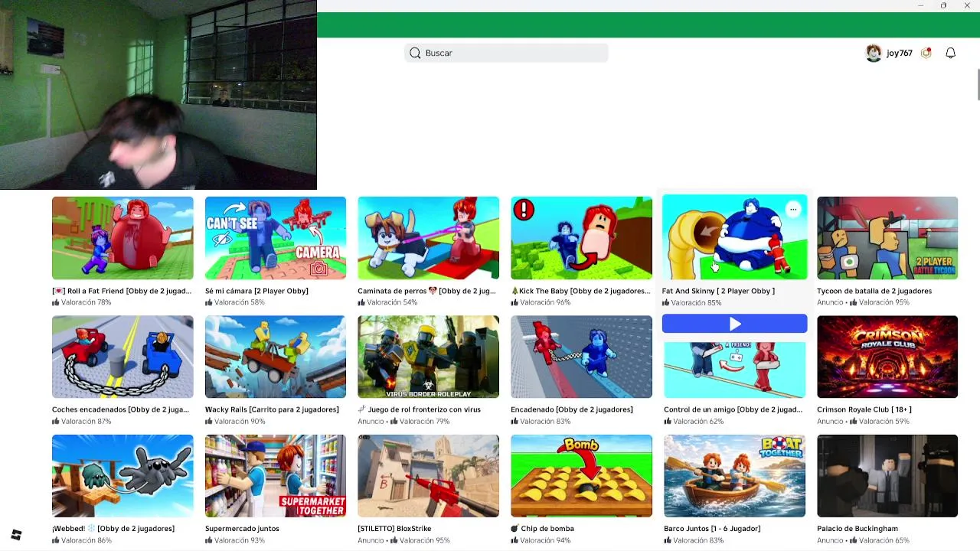Click the Supermercado juntos title
Image resolution: width=980 pixels, height=551 pixels.
click(x=242, y=529)
